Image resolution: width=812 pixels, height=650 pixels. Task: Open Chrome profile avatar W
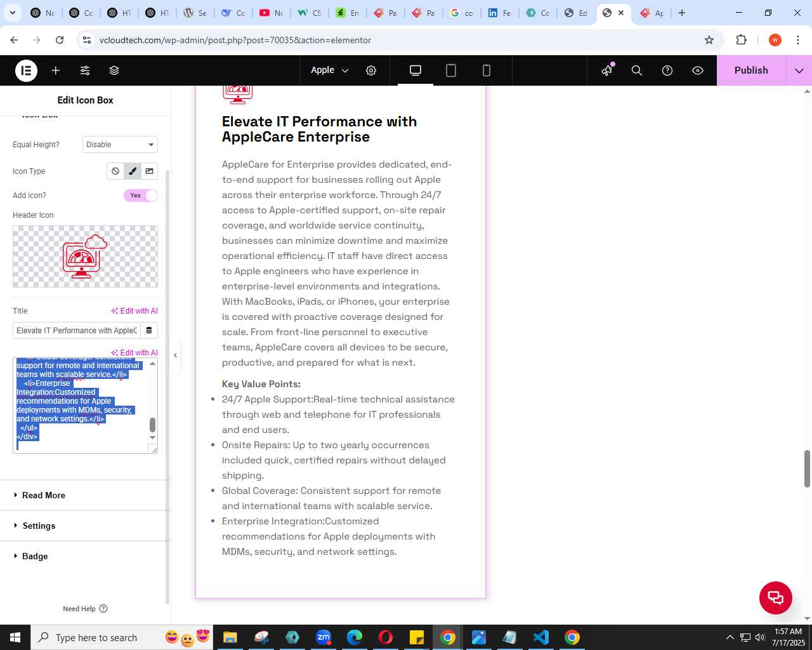coord(775,40)
